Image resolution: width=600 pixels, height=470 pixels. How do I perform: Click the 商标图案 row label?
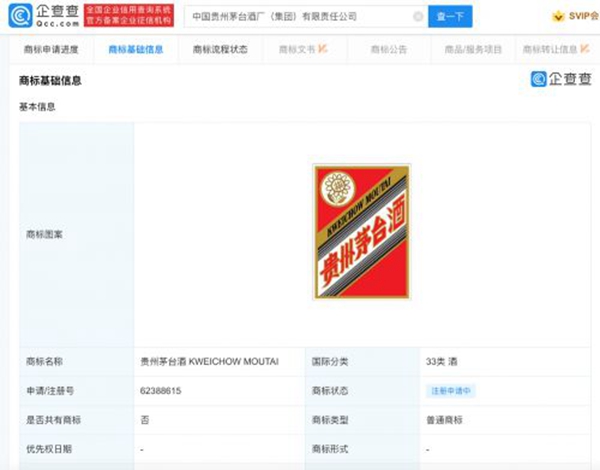click(44, 234)
